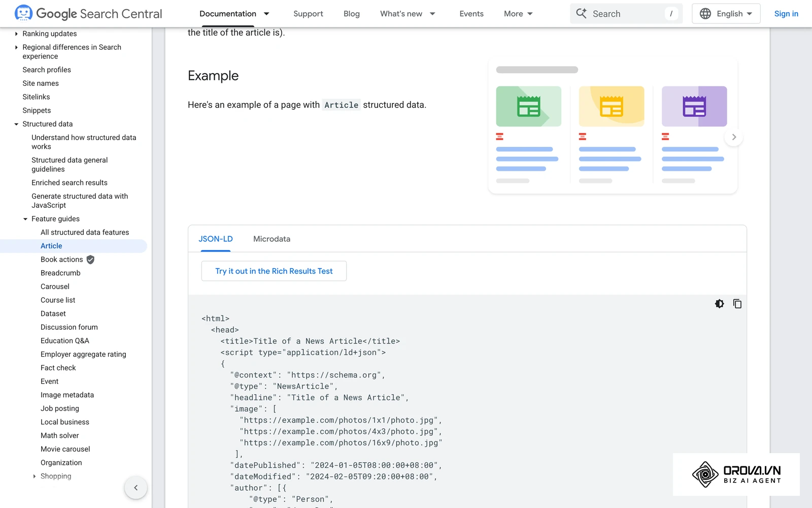Open Employer aggregate rating guide
The image size is (812, 508).
83,355
